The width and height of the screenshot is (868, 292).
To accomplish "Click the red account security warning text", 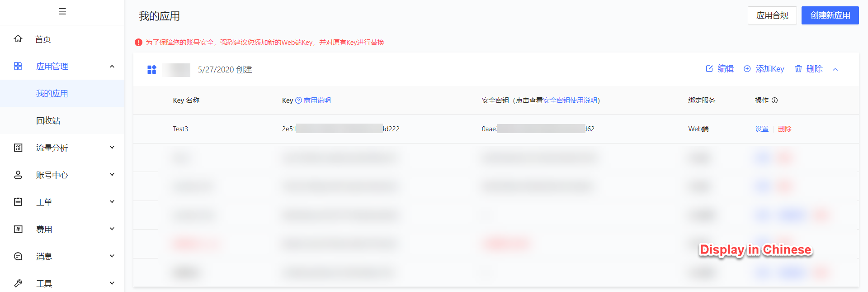I will click(x=264, y=43).
